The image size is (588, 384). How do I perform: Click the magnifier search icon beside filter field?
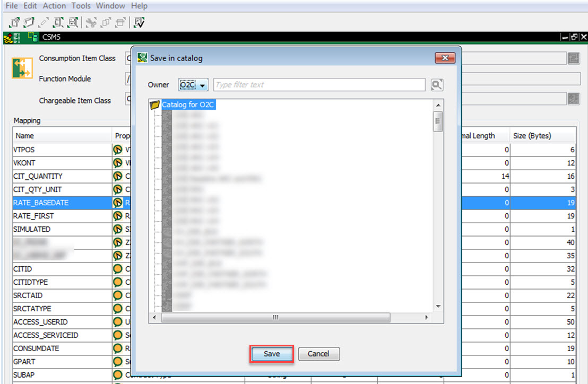(x=437, y=84)
